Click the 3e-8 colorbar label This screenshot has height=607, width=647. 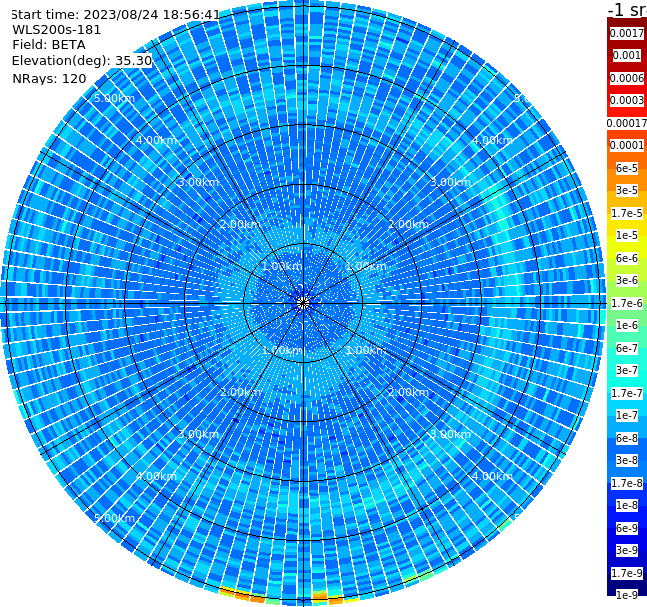tap(627, 460)
